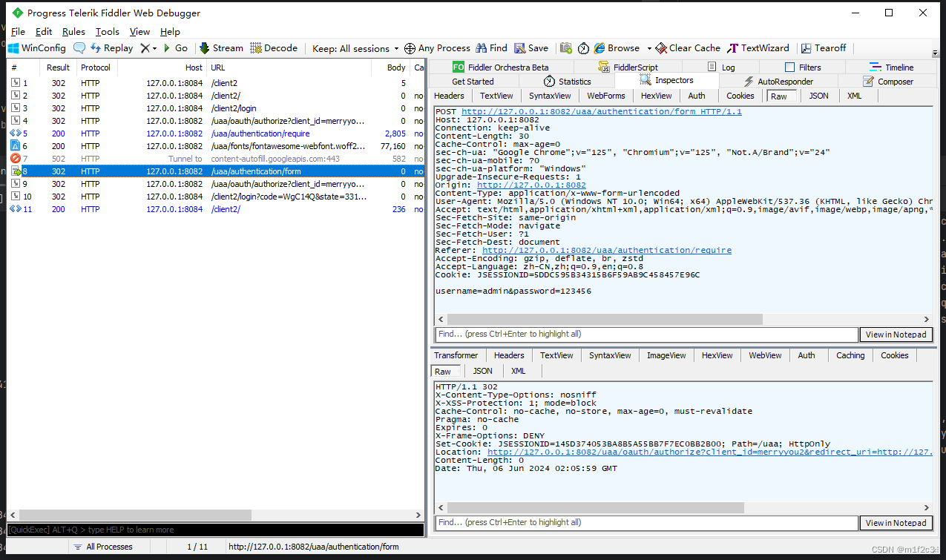The width and height of the screenshot is (946, 560).
Task: Open the View menu
Action: [x=139, y=32]
